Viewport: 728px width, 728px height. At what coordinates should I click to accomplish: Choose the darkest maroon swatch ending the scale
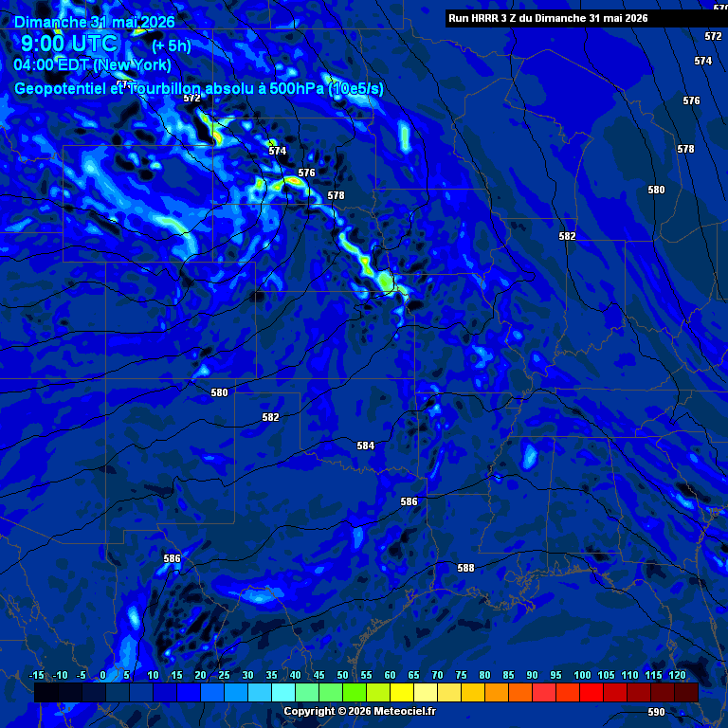[686, 692]
